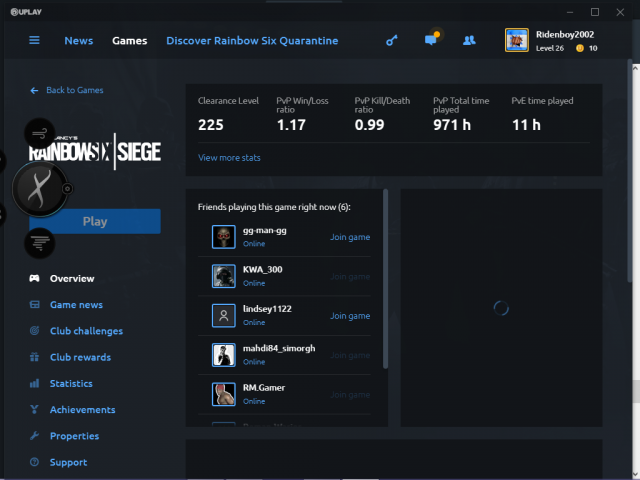640x480 pixels.
Task: Open Discover Rainbow Six Quarantine tab
Action: [252, 40]
